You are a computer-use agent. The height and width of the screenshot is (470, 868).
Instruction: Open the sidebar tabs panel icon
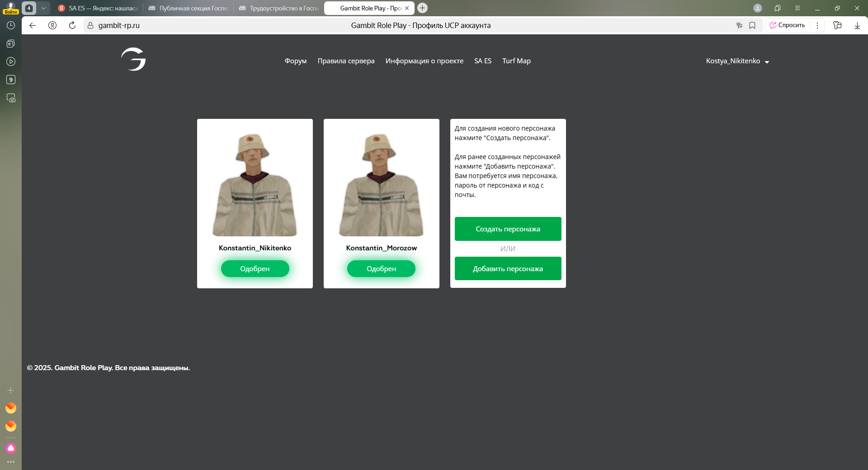11,43
